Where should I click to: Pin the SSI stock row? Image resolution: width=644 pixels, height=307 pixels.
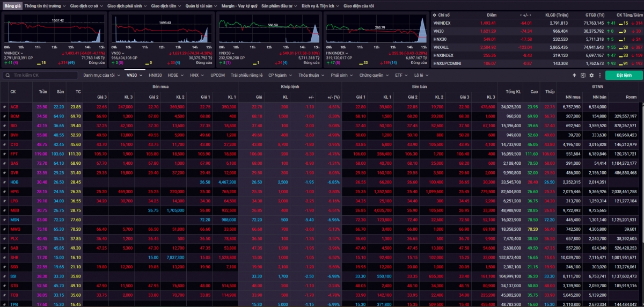[5, 276]
